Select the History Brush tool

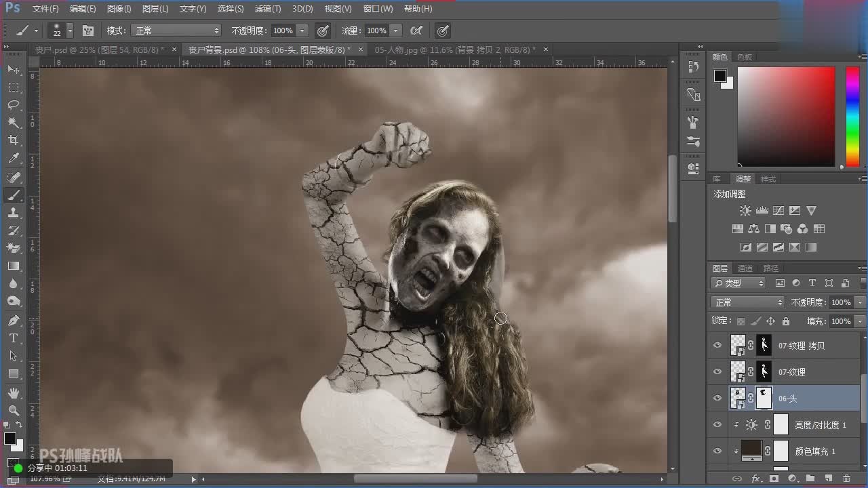[14, 230]
